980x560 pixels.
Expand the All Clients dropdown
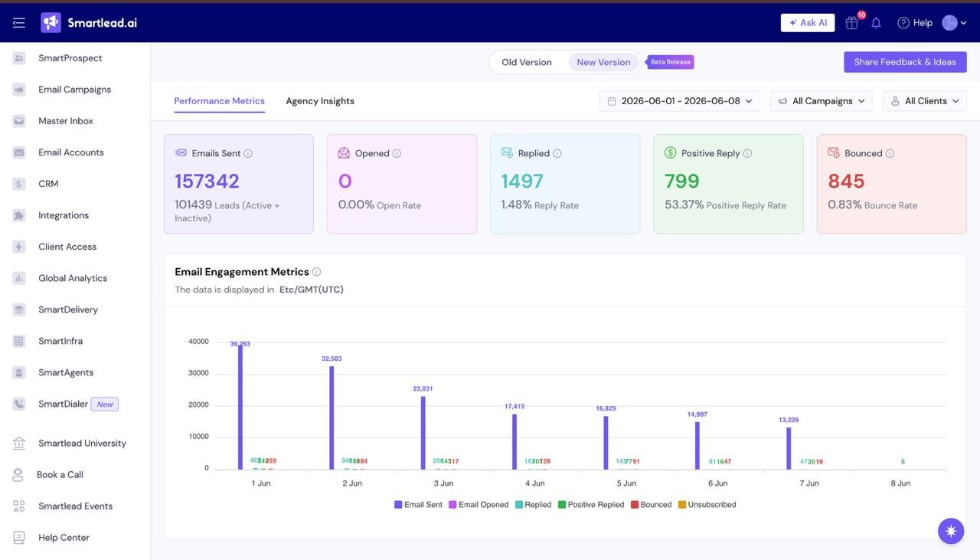click(925, 101)
